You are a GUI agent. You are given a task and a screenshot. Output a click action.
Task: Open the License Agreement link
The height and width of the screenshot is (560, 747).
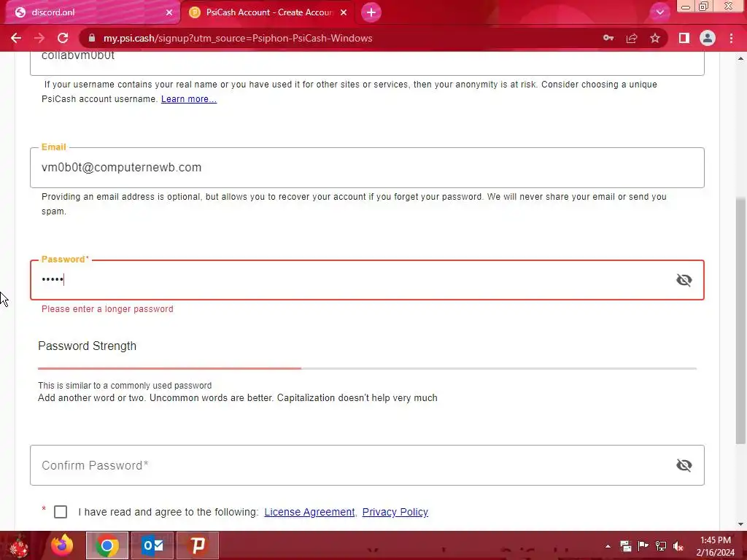coord(309,512)
